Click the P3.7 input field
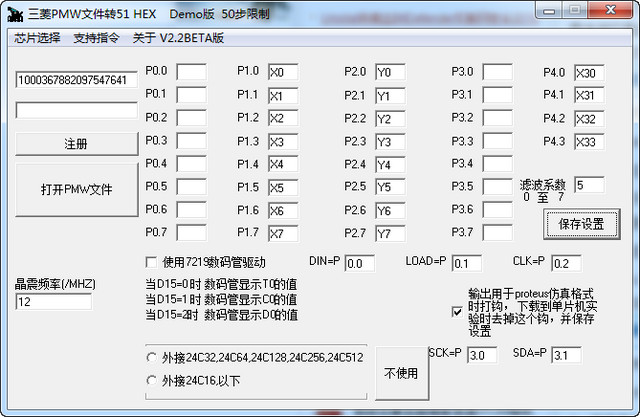 pyautogui.click(x=498, y=233)
